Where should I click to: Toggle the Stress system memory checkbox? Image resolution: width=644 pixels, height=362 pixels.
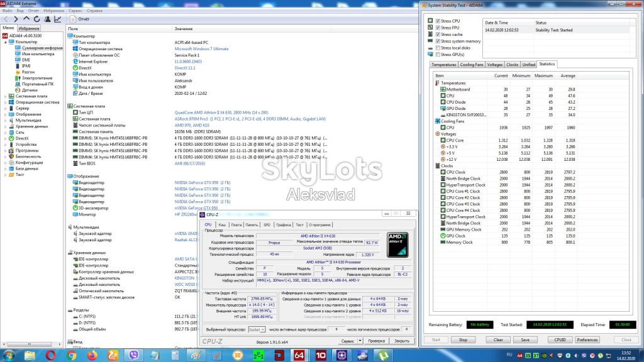pos(438,41)
